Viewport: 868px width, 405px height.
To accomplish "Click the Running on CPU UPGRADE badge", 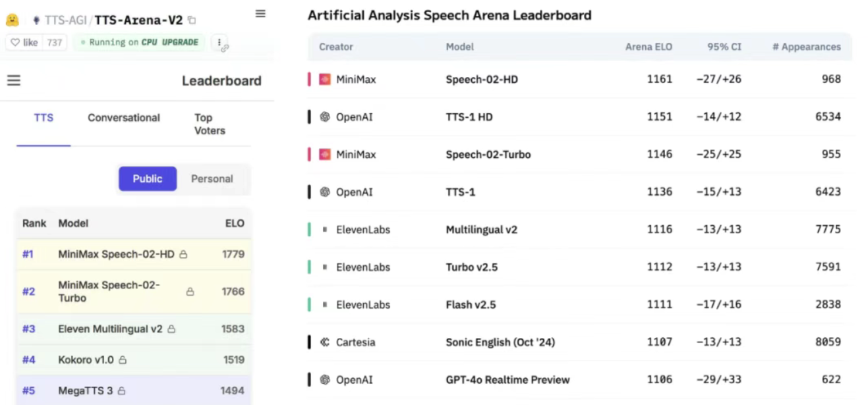I will click(138, 42).
